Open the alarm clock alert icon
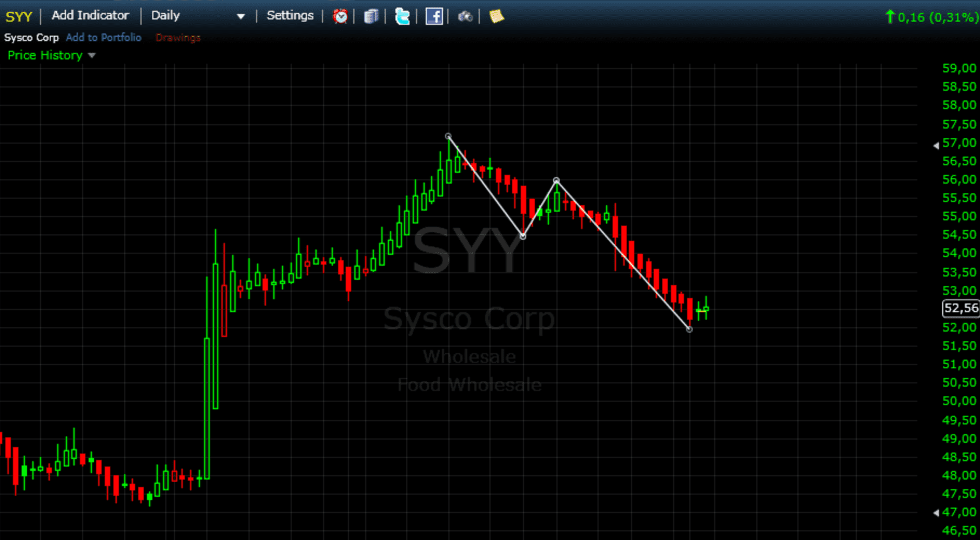The width and height of the screenshot is (980, 540). tap(340, 16)
